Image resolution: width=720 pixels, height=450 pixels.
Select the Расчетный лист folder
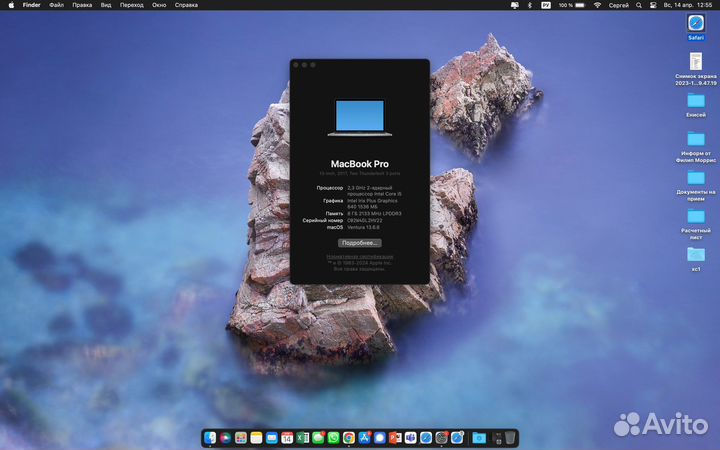696,224
